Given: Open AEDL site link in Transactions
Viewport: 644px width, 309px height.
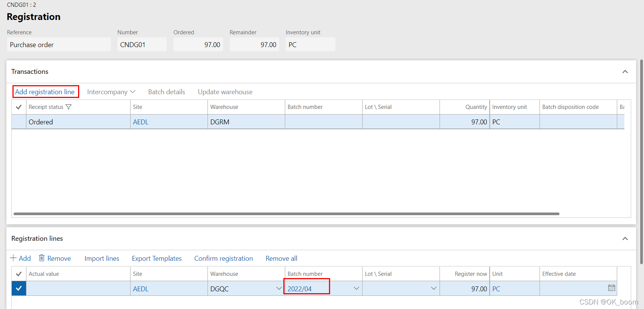Looking at the screenshot, I should point(141,122).
